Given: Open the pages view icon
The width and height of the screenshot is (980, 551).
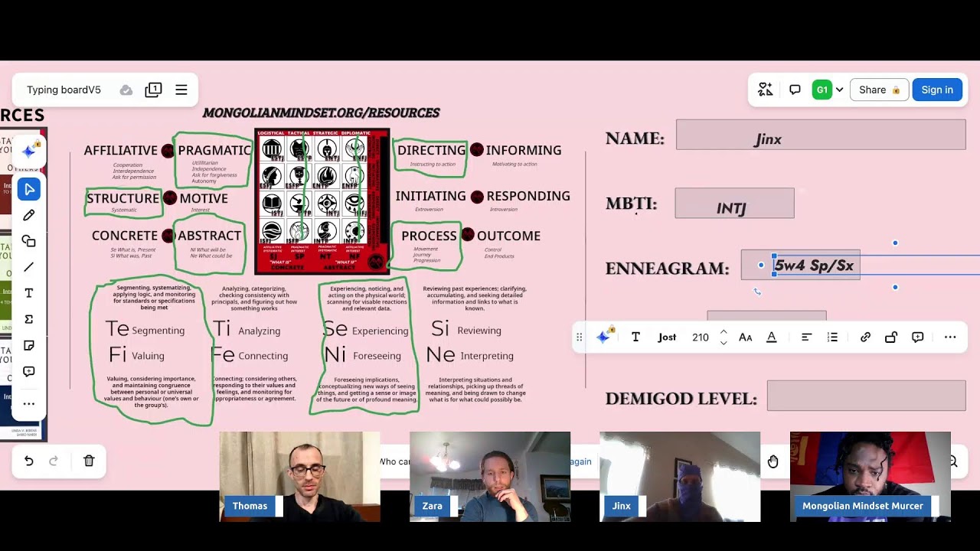Looking at the screenshot, I should pyautogui.click(x=153, y=90).
